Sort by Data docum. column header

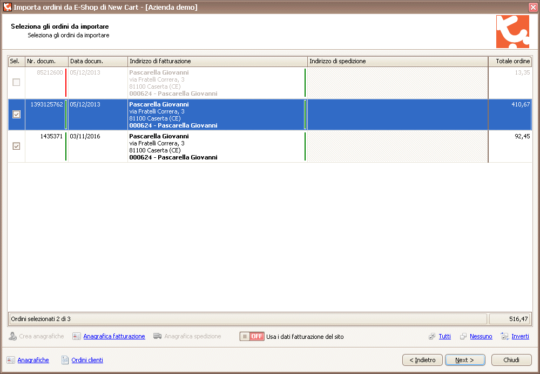pos(98,61)
